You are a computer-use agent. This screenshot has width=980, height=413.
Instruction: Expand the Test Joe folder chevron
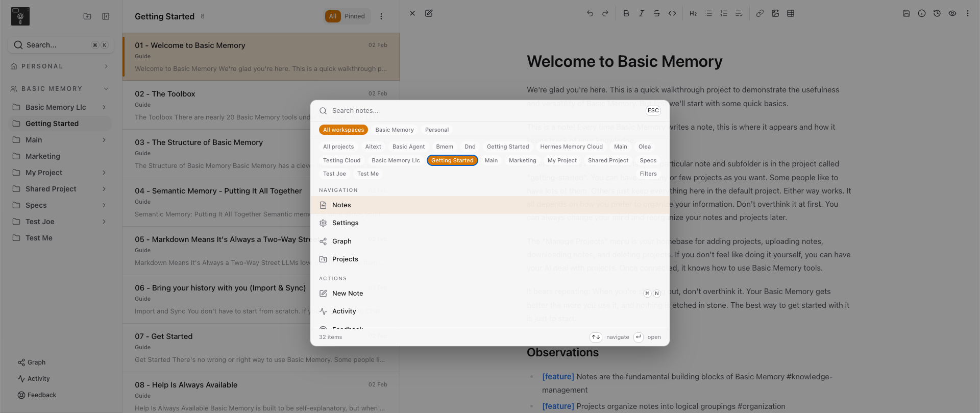[x=104, y=222]
